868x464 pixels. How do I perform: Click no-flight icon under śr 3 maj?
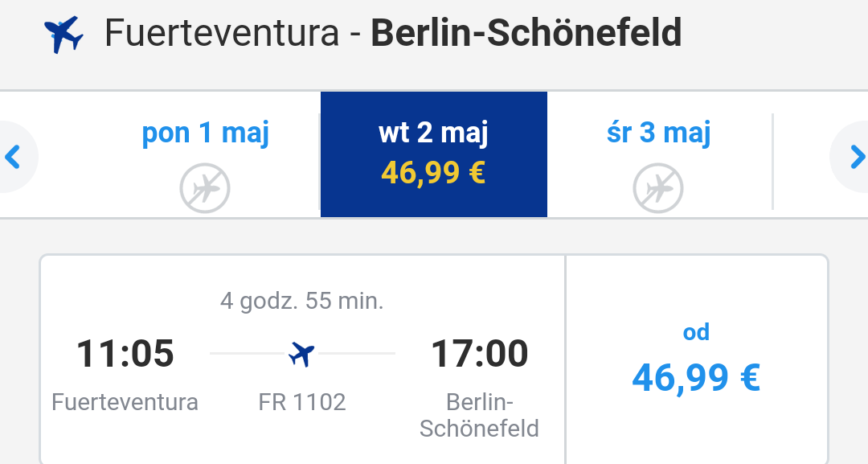(x=658, y=188)
